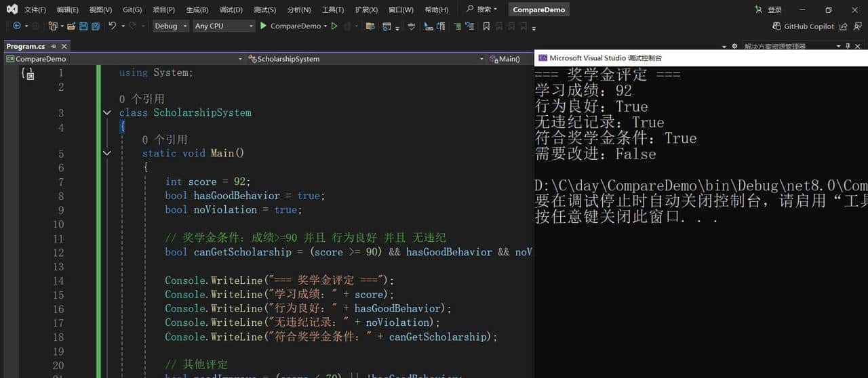
Task: Click the search 搜索 magnifier icon
Action: (470, 9)
